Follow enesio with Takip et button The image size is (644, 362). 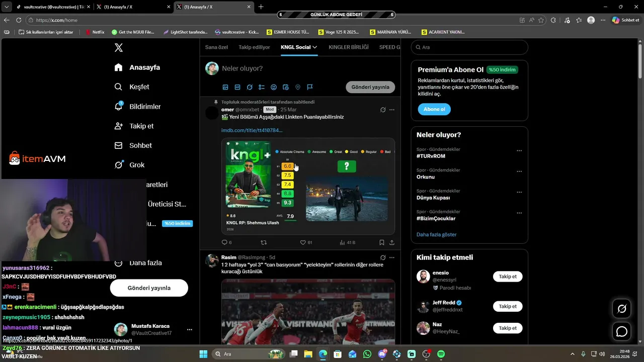[x=508, y=277]
